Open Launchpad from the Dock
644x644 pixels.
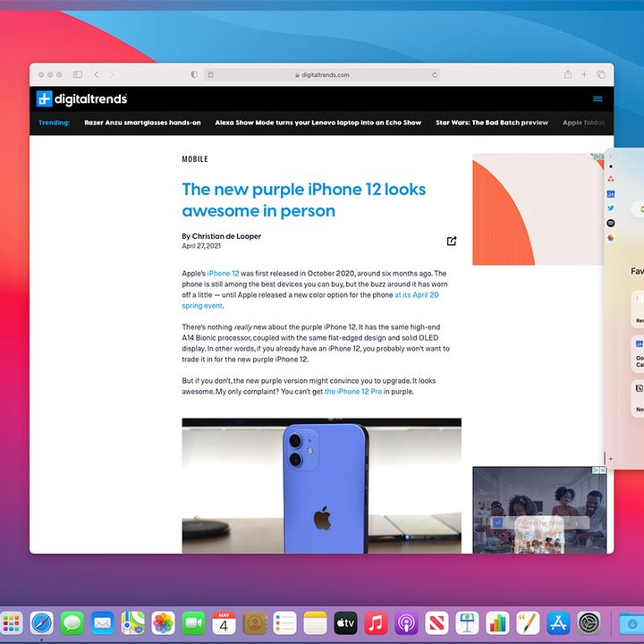tap(11, 623)
